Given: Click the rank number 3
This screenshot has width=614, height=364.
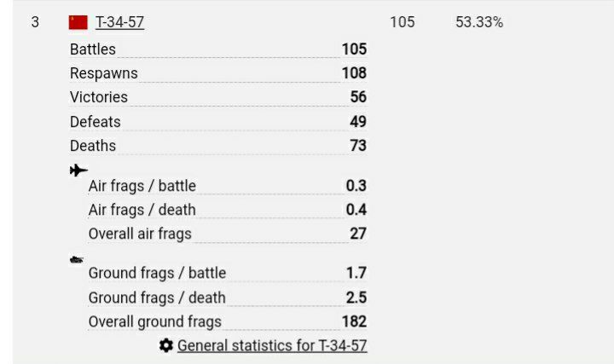Looking at the screenshot, I should point(35,23).
